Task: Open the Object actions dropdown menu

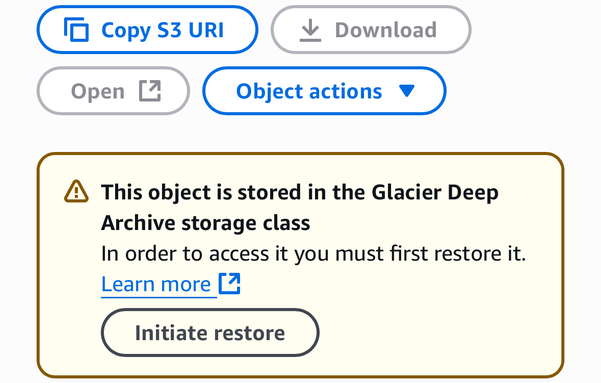Action: coord(324,91)
